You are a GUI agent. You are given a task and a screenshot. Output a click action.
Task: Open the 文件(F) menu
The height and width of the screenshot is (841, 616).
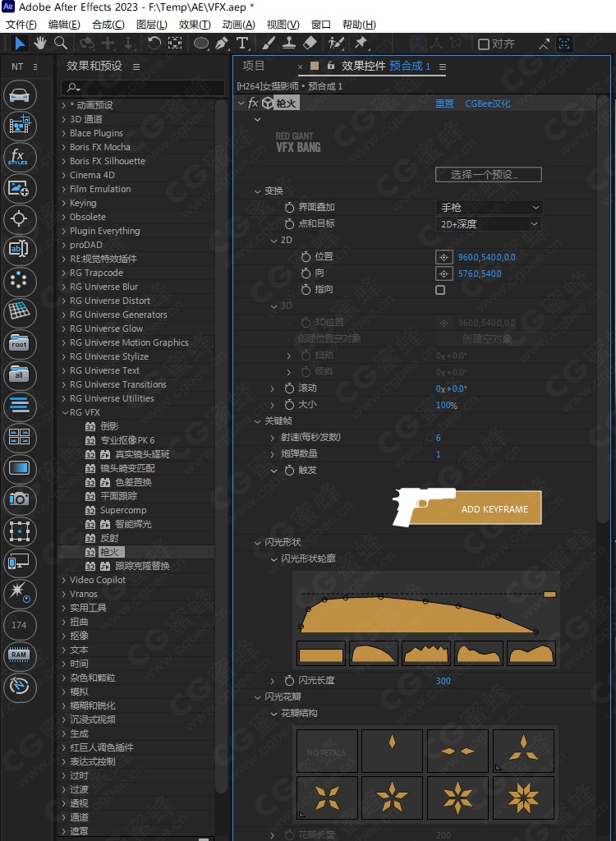pyautogui.click(x=21, y=25)
